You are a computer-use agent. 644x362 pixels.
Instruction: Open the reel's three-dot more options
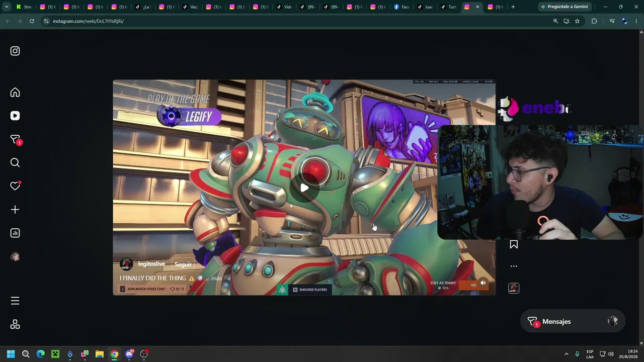514,266
